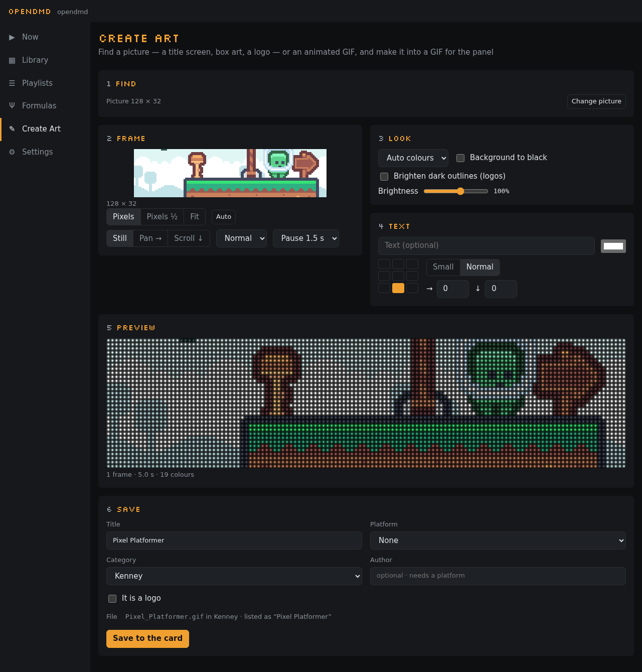Switch motion to Pan →
Viewport: 642px width, 672px height.
[150, 238]
